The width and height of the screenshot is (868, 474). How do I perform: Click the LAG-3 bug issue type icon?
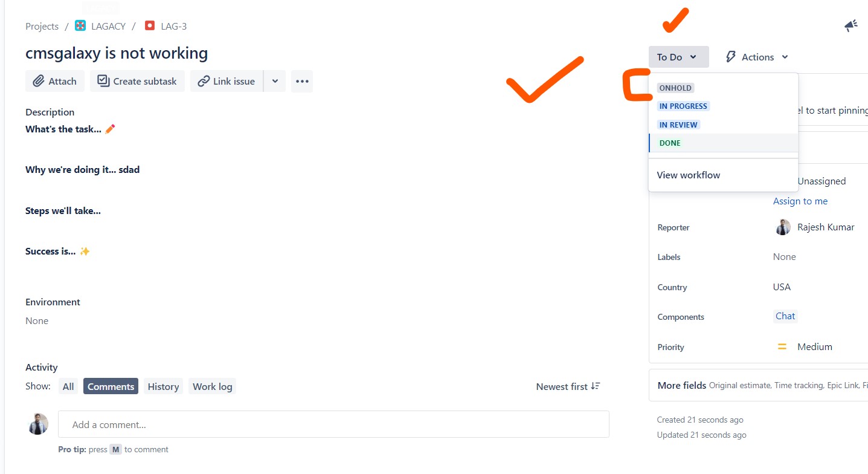coord(150,26)
